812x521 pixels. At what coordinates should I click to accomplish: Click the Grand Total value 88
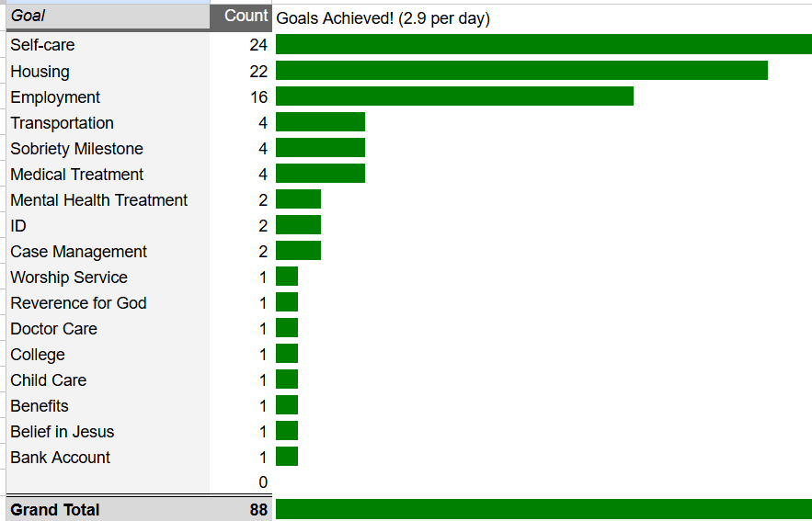pyautogui.click(x=258, y=510)
